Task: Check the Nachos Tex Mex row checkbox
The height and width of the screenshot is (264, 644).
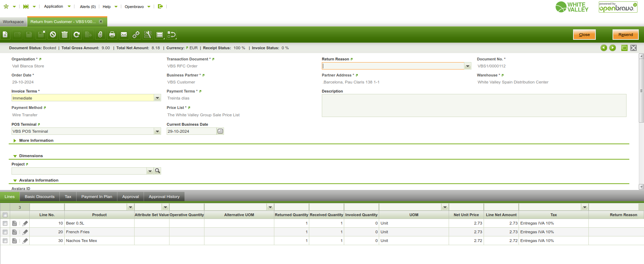Action: [5, 241]
